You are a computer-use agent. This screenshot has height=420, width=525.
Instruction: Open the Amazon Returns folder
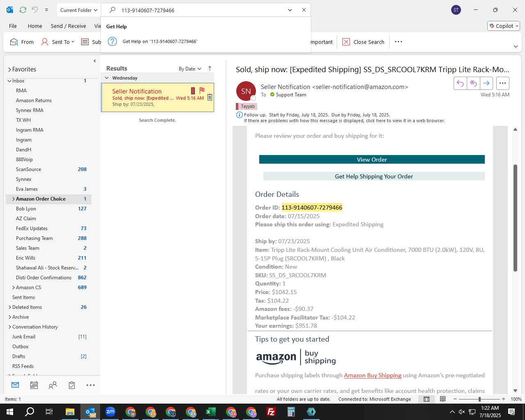[34, 100]
